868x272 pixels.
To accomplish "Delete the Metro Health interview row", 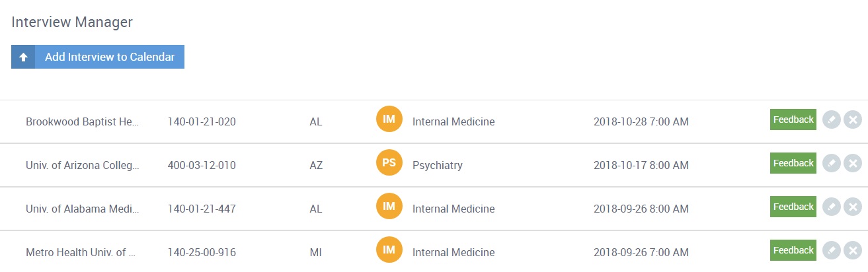I will [853, 251].
